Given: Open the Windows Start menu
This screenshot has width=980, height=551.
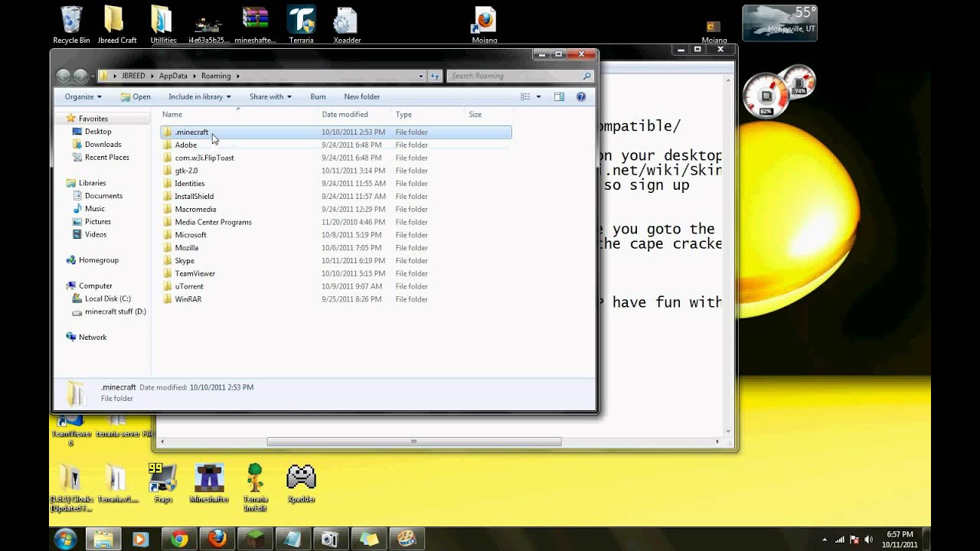Looking at the screenshot, I should [x=65, y=539].
